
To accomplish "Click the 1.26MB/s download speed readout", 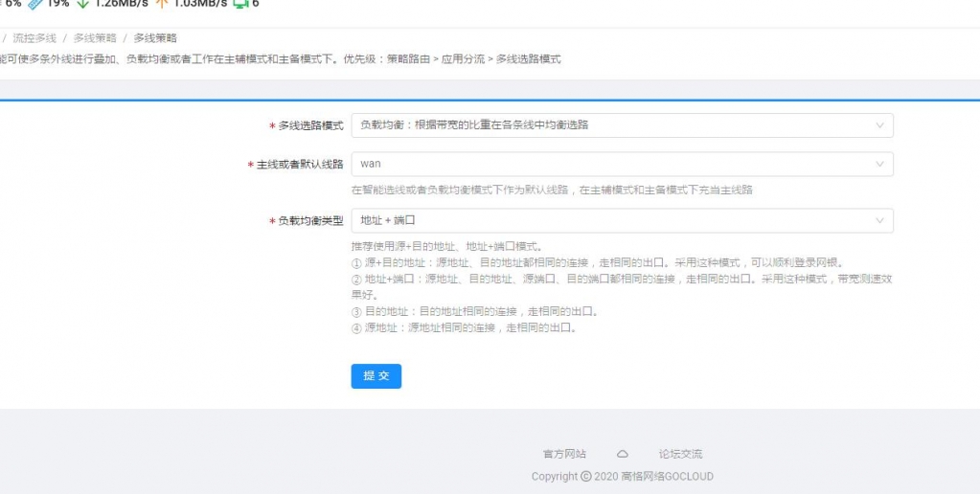I will [x=120, y=4].
